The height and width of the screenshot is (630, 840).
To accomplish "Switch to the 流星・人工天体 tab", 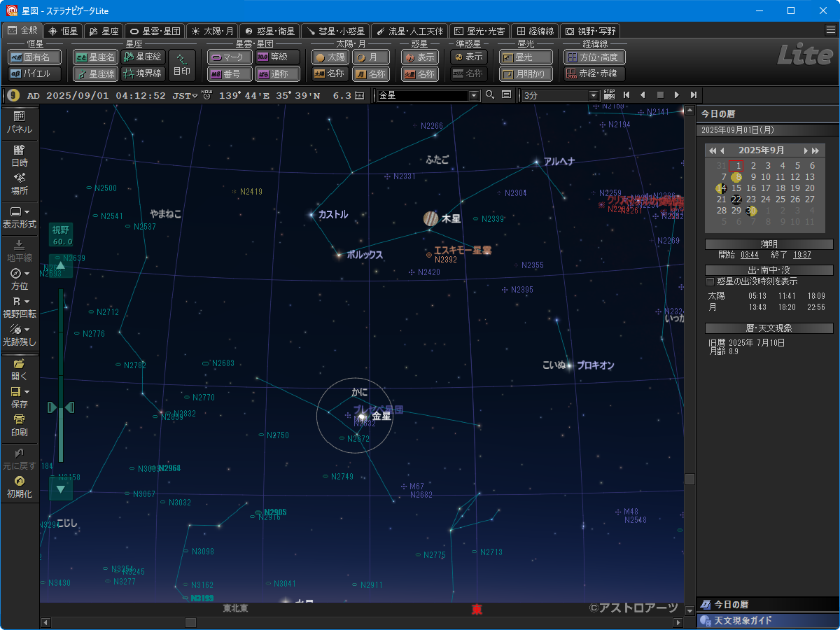I will pyautogui.click(x=409, y=31).
